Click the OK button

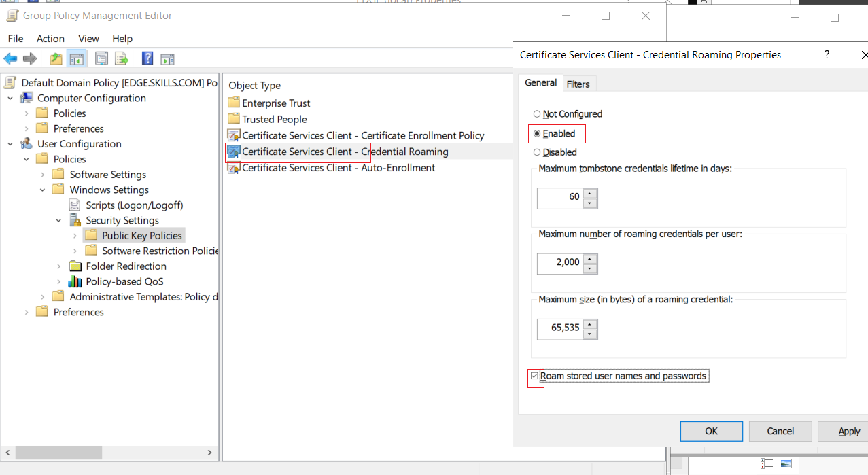click(711, 431)
